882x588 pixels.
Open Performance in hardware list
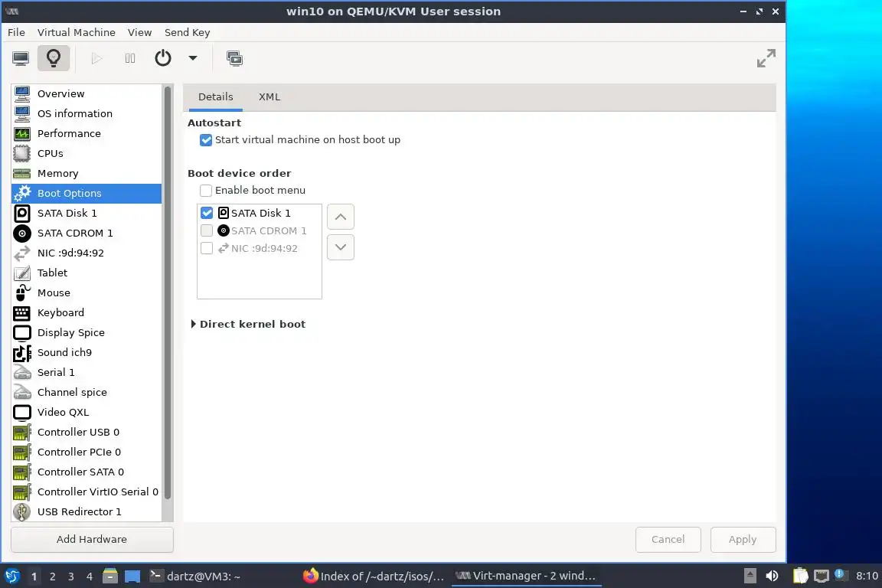[x=87, y=133]
